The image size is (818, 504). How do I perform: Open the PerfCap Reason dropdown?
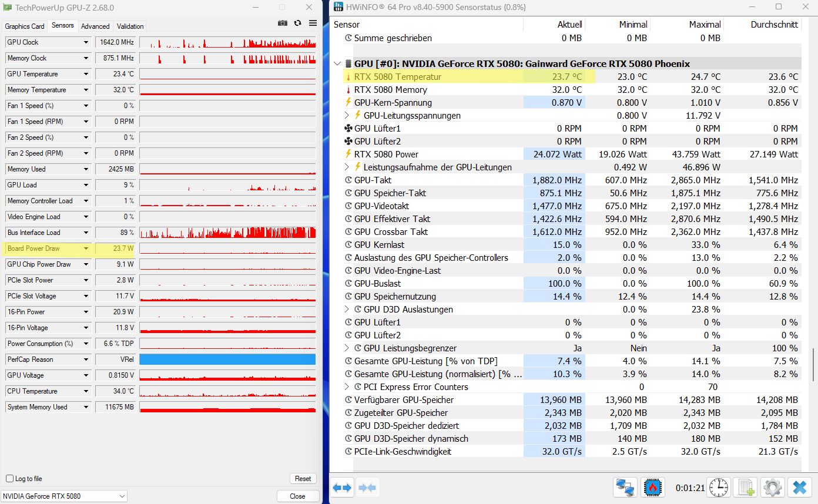coord(86,359)
